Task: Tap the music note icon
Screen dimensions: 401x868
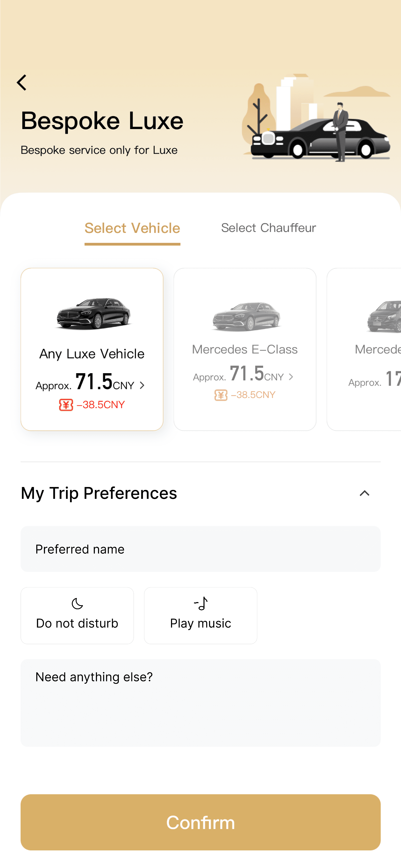Action: 201,604
